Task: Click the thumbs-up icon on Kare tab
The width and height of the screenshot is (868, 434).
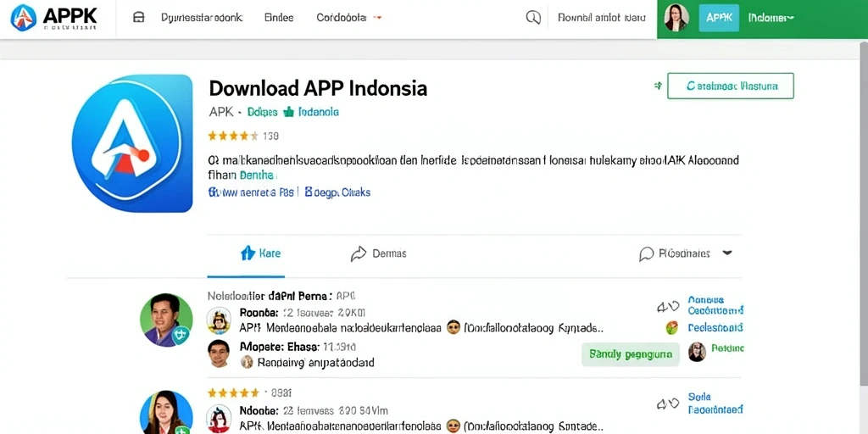Action: click(248, 253)
